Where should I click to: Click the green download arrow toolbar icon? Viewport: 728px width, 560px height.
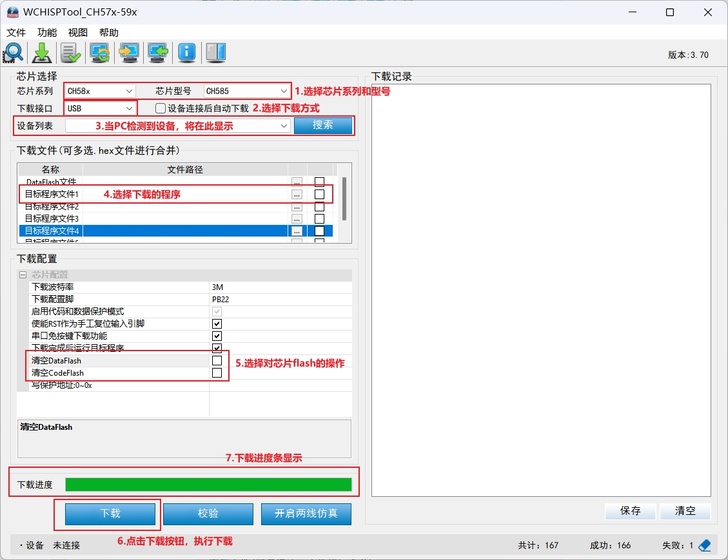[x=42, y=52]
